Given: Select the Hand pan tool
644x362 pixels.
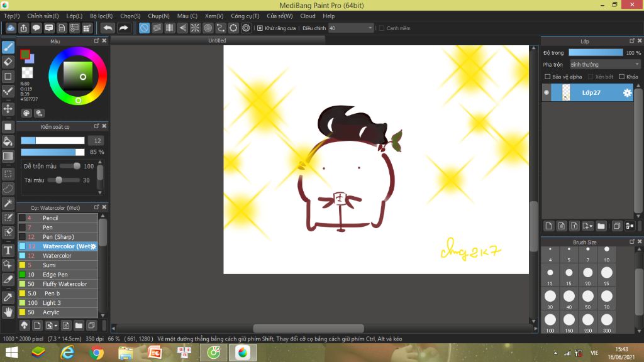Looking at the screenshot, I should coord(8,312).
